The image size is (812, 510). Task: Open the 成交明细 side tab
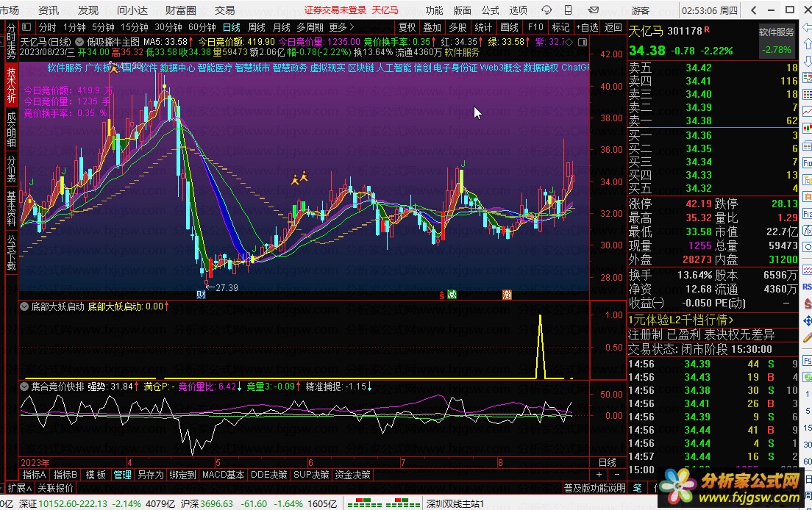point(11,129)
